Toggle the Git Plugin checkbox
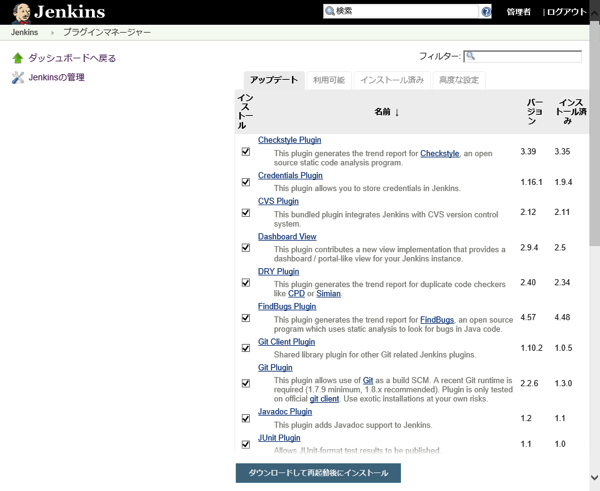Screen dimensions: 600x491 (246, 383)
